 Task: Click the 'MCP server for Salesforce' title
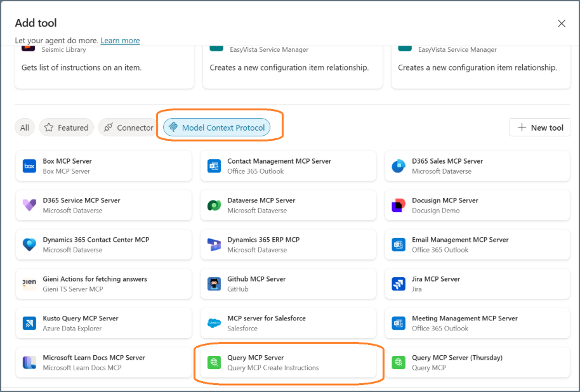pyautogui.click(x=267, y=318)
